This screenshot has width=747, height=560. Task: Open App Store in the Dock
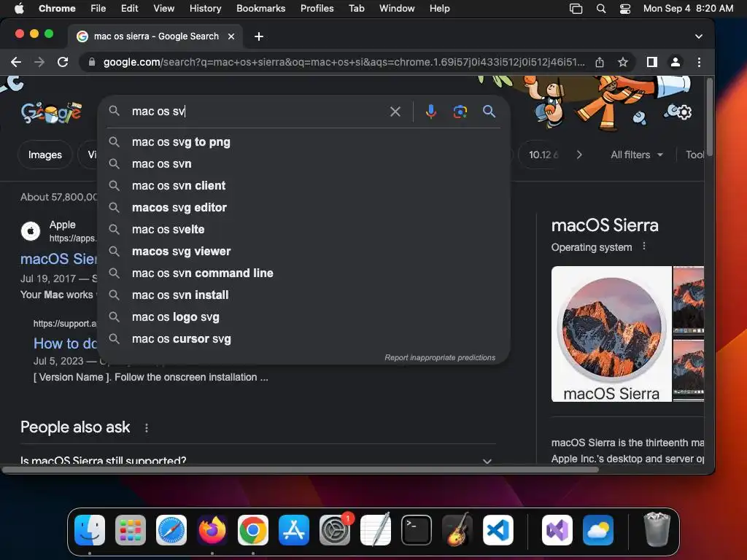[294, 530]
